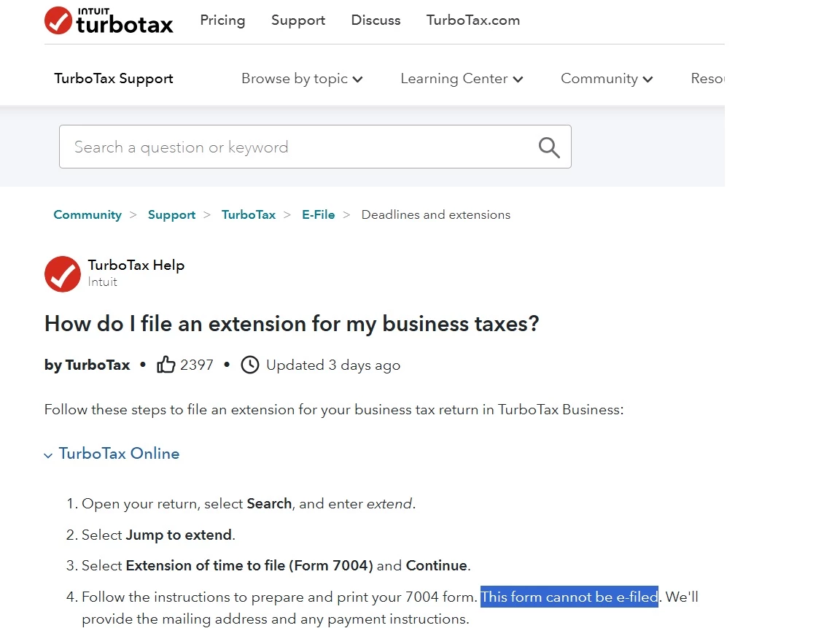840x628 pixels.
Task: Click the TurboTax Help avatar icon
Action: tap(63, 274)
